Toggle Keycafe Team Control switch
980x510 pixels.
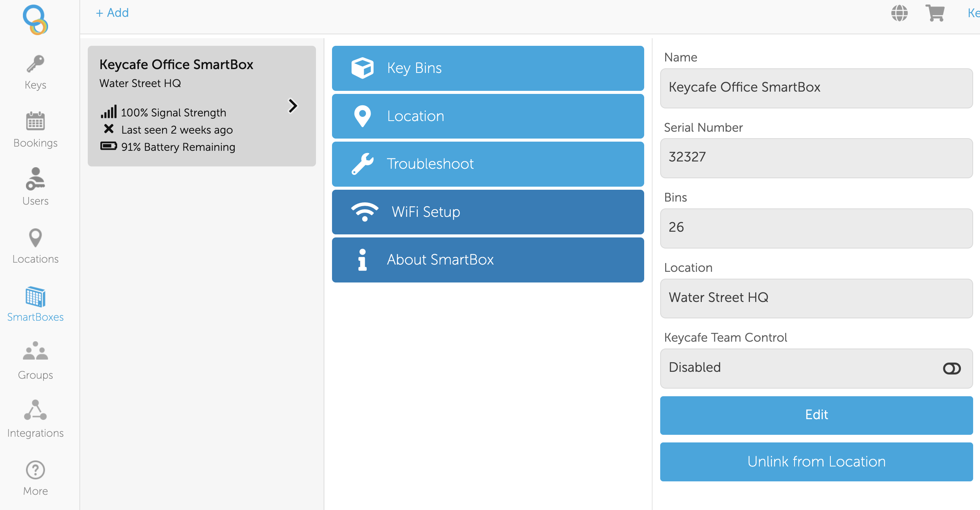point(951,368)
